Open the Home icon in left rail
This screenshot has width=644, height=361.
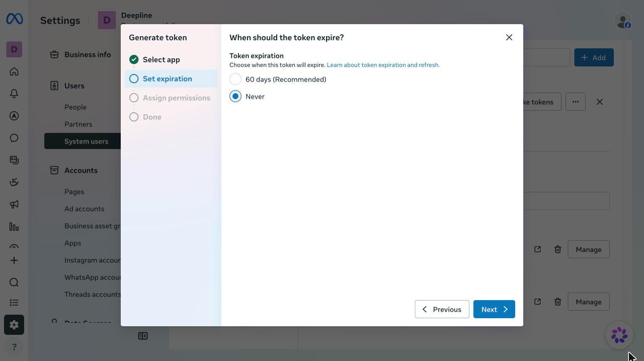(14, 71)
